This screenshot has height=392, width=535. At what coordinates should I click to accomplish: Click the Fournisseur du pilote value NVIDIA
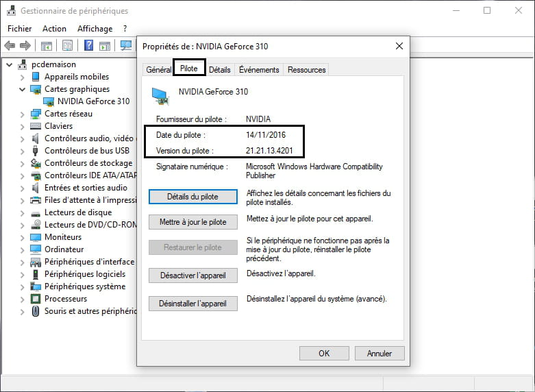point(258,119)
